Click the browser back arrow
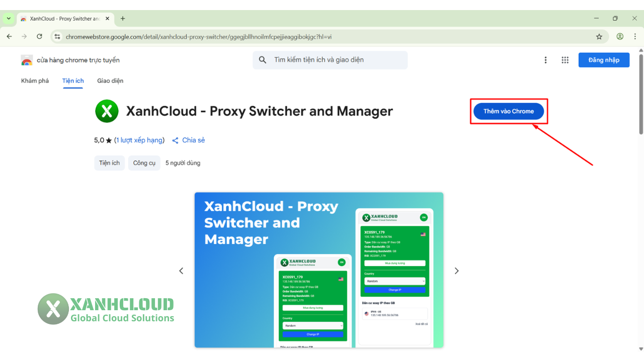The width and height of the screenshot is (644, 362). click(9, 37)
